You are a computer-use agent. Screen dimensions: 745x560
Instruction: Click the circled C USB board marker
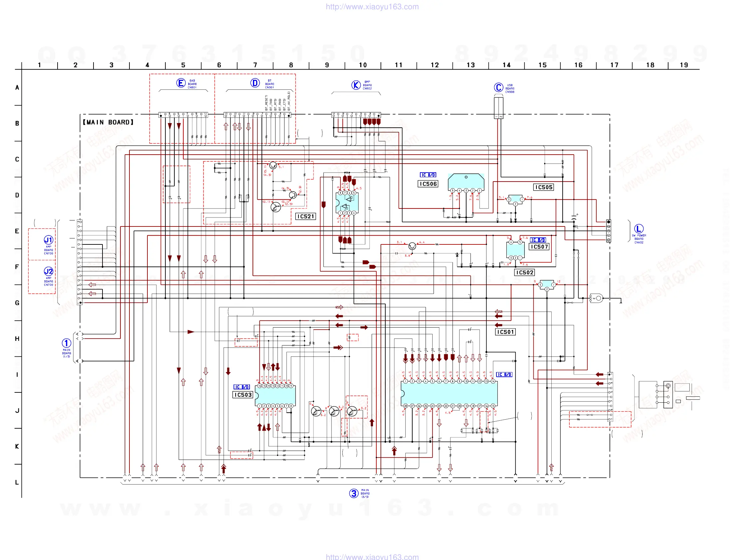click(x=498, y=87)
